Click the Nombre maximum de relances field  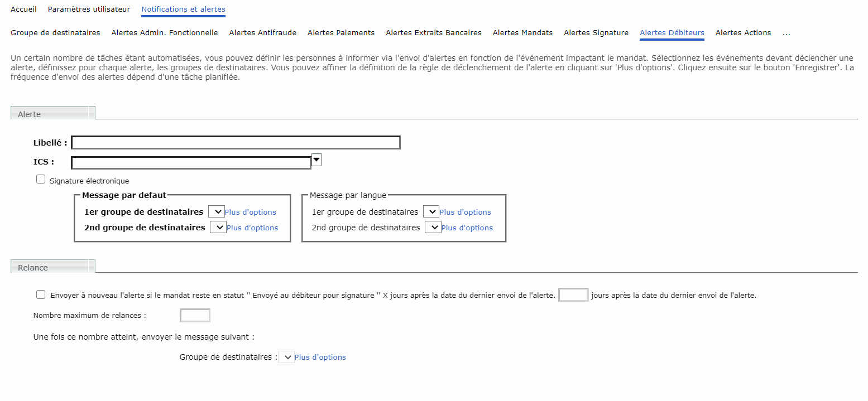195,316
